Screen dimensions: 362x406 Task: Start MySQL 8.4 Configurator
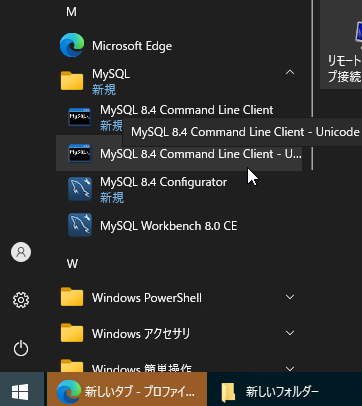[179, 189]
